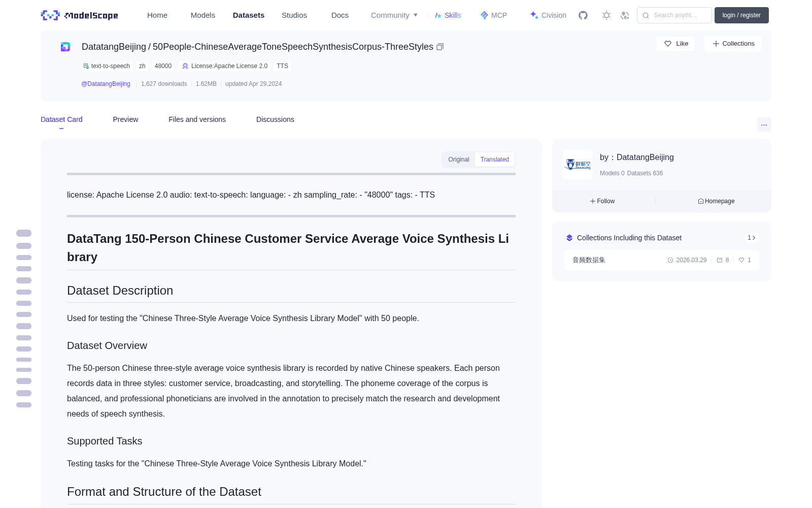Open the @DatatangBeijing author link
The width and height of the screenshot is (812, 508).
(x=106, y=84)
